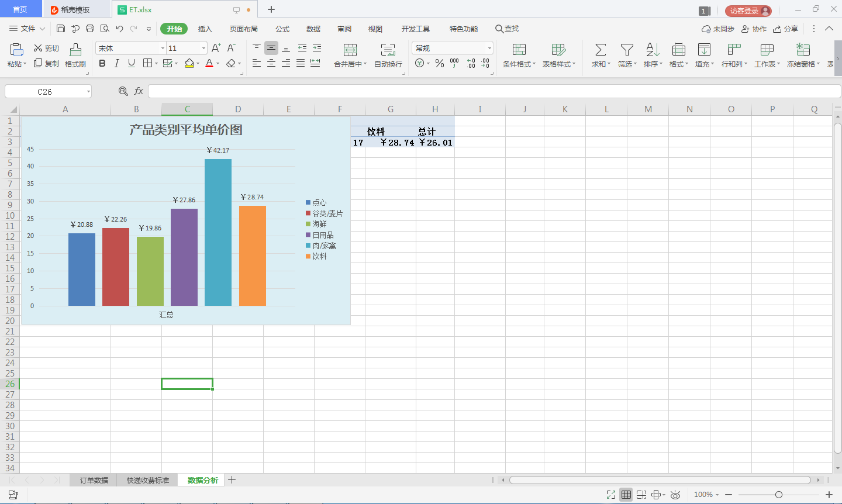Image resolution: width=842 pixels, height=504 pixels.
Task: Click the 访客登录 login button
Action: click(x=748, y=11)
